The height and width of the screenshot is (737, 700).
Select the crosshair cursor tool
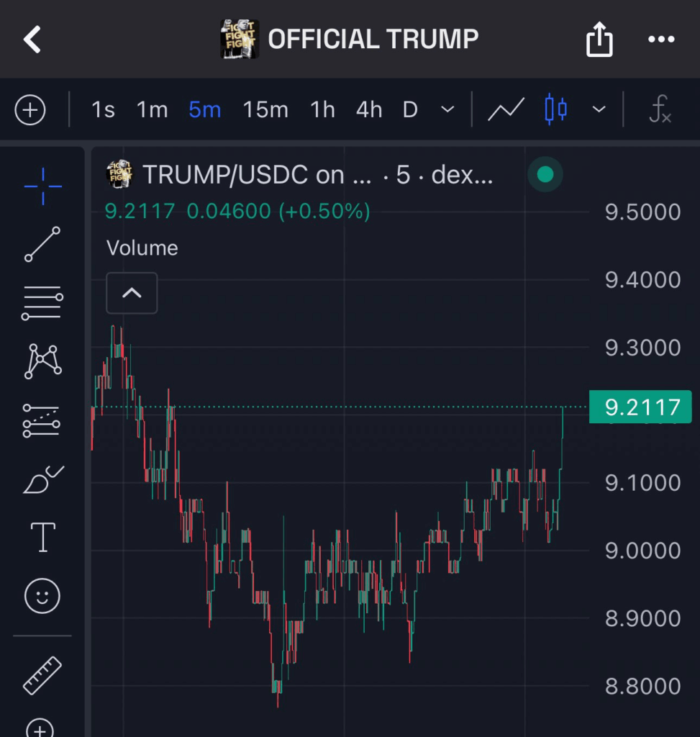42,186
